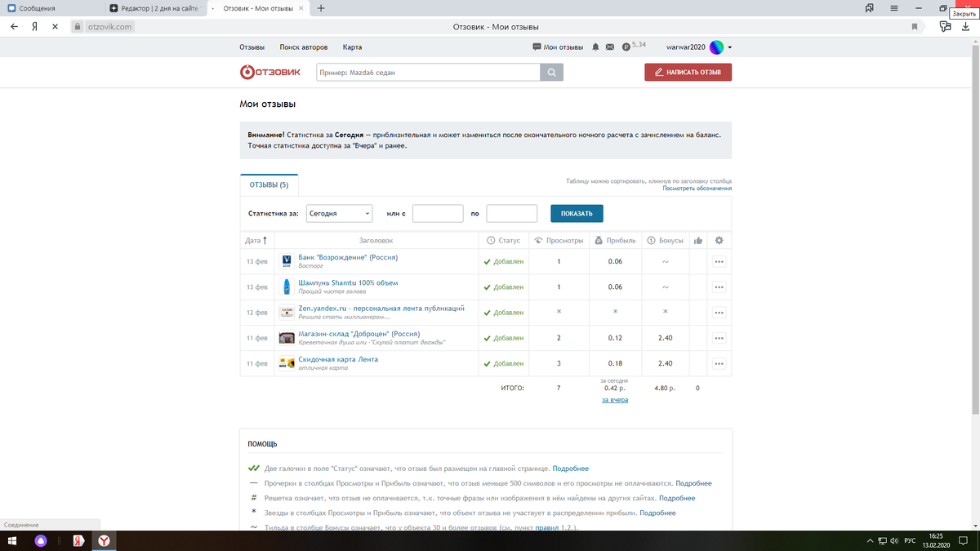Open a new browser tab with plus

321,8
